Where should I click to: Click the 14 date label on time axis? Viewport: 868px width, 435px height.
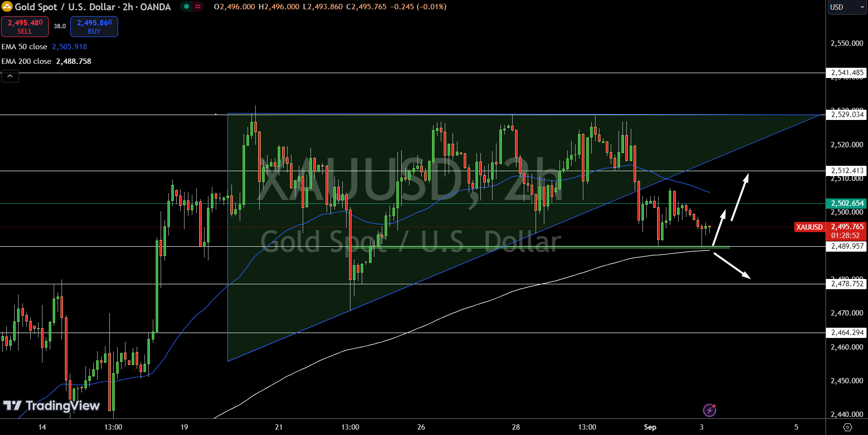[x=42, y=427]
